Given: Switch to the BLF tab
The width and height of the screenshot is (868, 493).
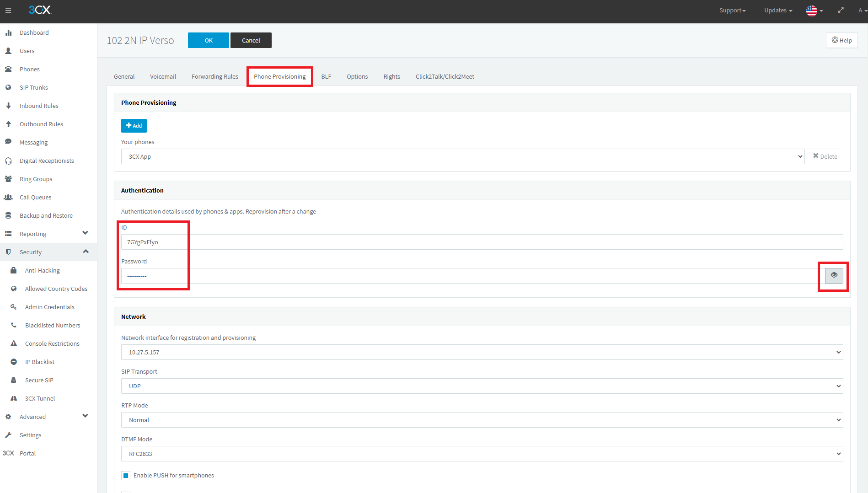Looking at the screenshot, I should 326,77.
